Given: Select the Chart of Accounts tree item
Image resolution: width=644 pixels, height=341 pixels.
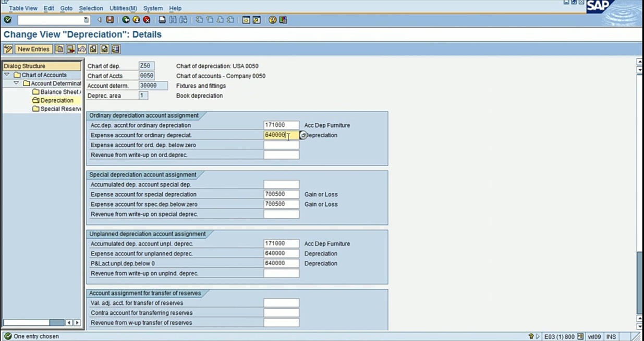Looking at the screenshot, I should click(x=40, y=75).
